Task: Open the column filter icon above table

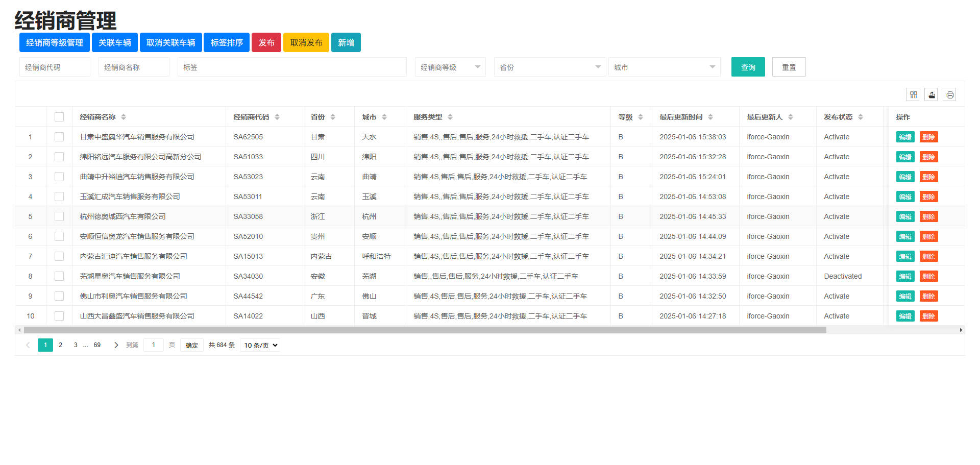Action: pyautogui.click(x=913, y=94)
